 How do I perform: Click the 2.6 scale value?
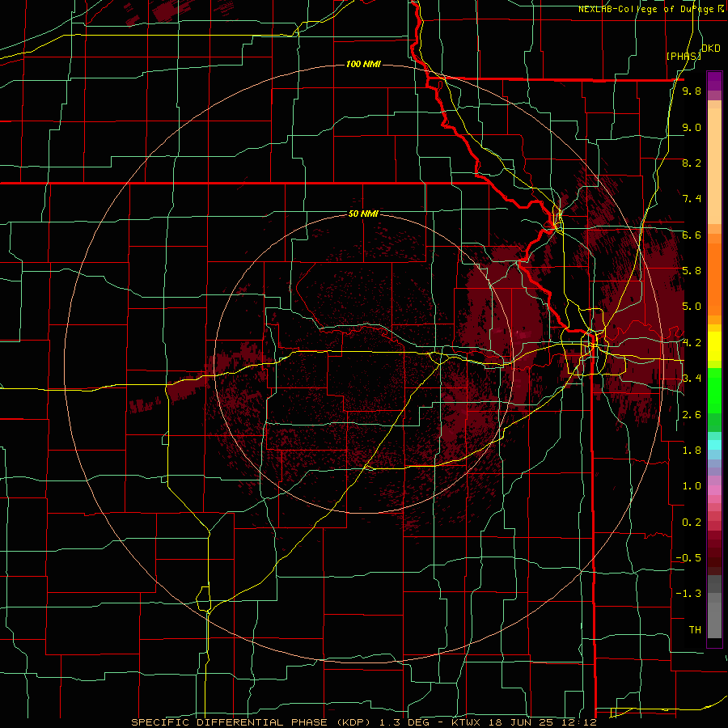pos(692,415)
